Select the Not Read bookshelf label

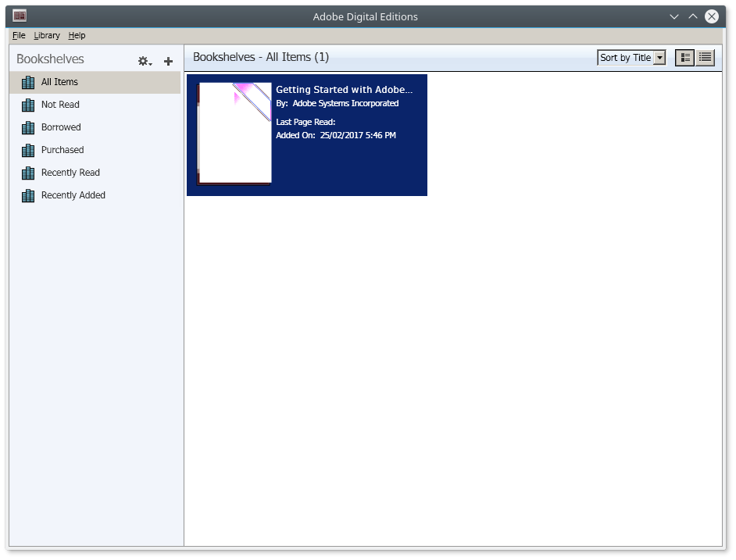(60, 105)
